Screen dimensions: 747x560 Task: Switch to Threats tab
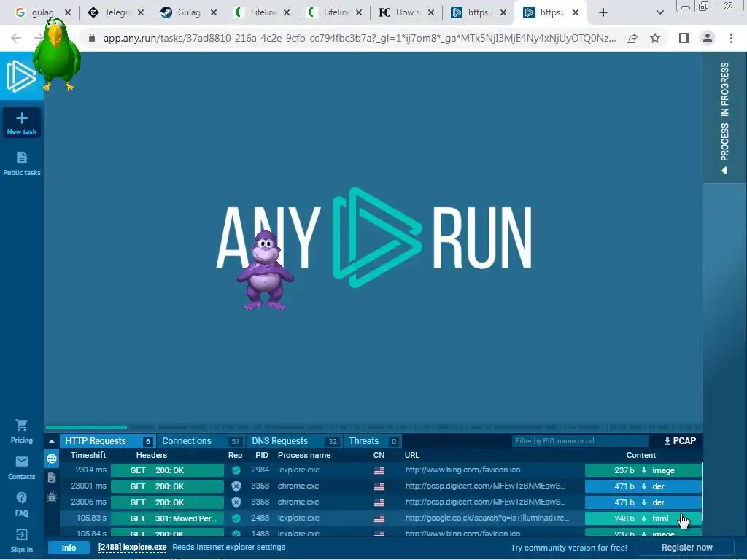pos(372,441)
